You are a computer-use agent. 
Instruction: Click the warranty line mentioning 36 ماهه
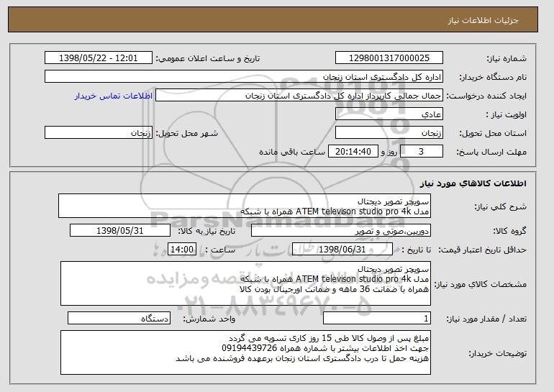(x=335, y=289)
